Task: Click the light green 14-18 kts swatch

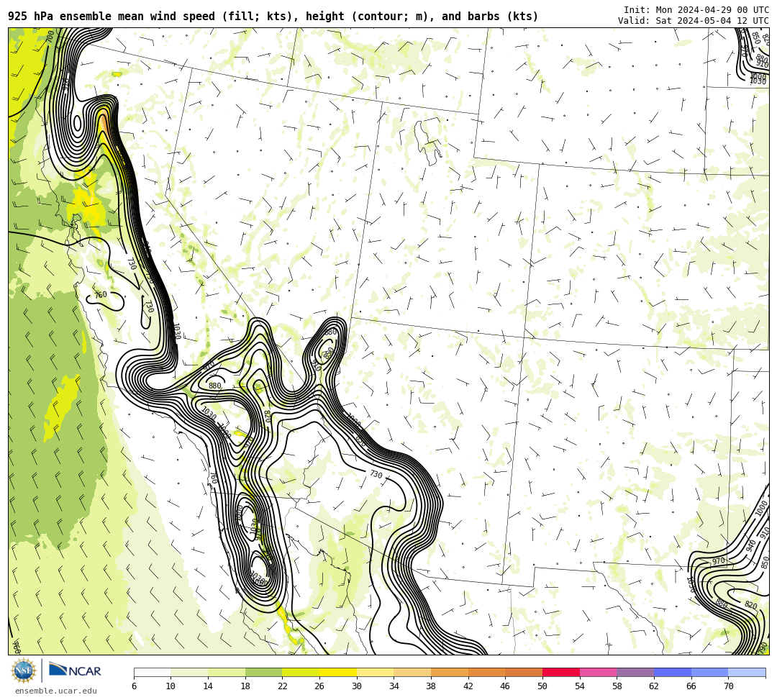Action: (227, 672)
